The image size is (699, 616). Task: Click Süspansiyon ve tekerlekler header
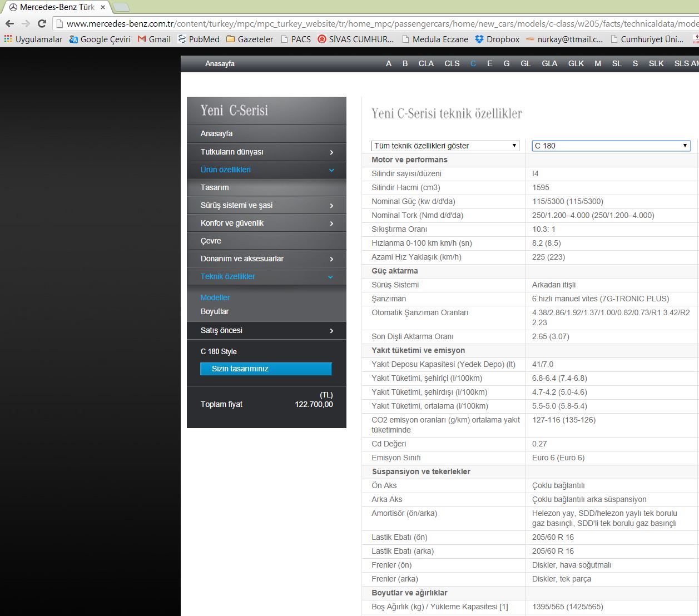point(421,471)
